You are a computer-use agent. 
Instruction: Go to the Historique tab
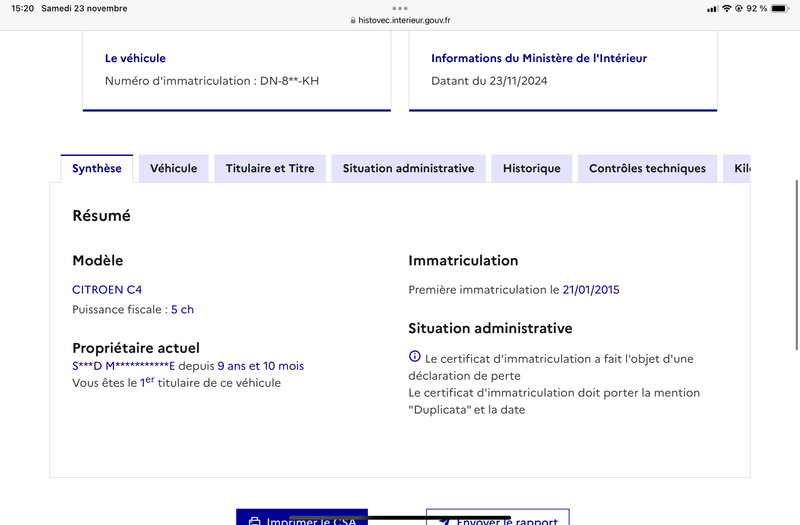(532, 168)
